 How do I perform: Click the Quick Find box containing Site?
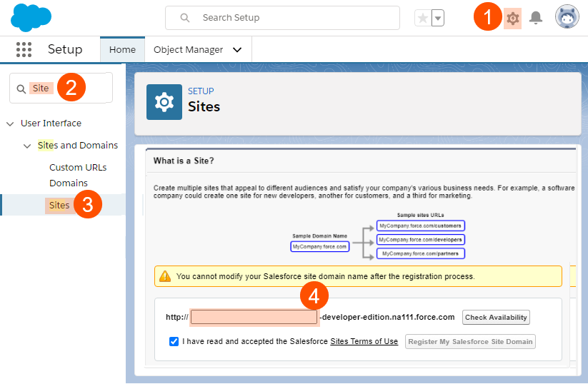point(61,88)
